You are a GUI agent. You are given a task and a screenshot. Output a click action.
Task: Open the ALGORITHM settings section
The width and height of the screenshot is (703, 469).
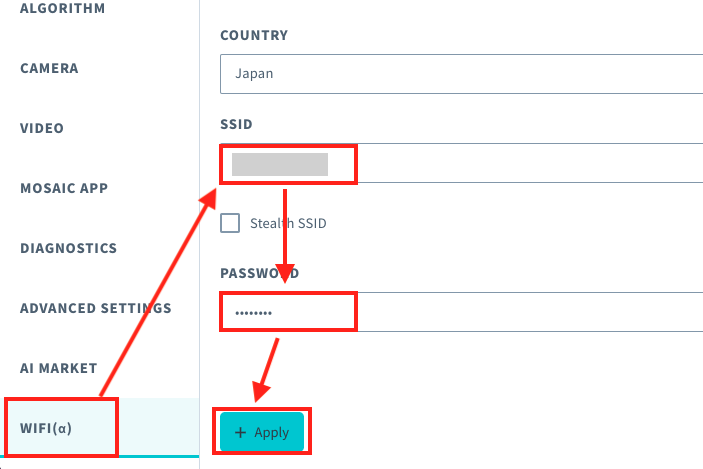(x=62, y=8)
